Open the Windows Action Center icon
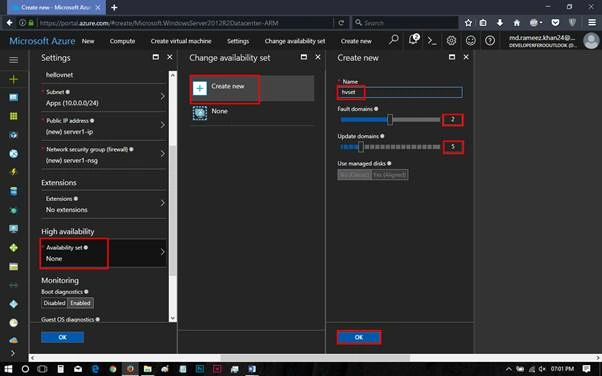602x376 pixels. [x=586, y=369]
